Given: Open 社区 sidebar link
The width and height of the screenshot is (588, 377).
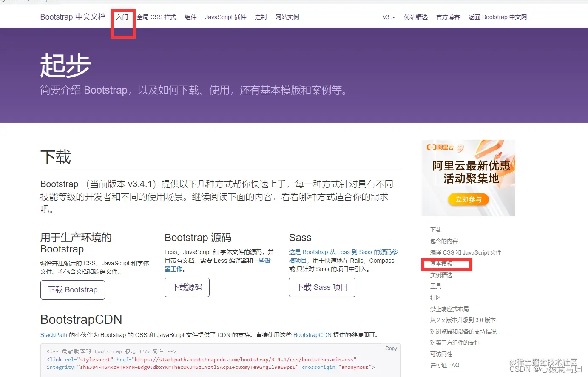Looking at the screenshot, I should pyautogui.click(x=436, y=298).
